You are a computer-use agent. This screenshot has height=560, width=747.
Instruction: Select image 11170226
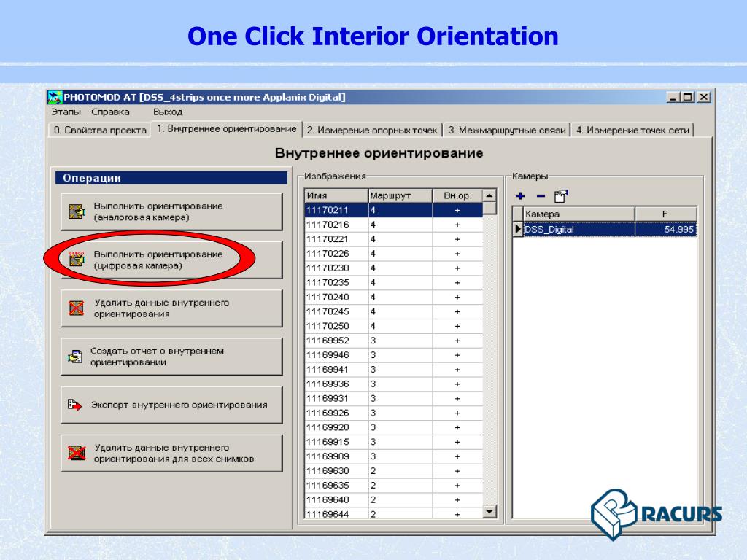click(393, 254)
